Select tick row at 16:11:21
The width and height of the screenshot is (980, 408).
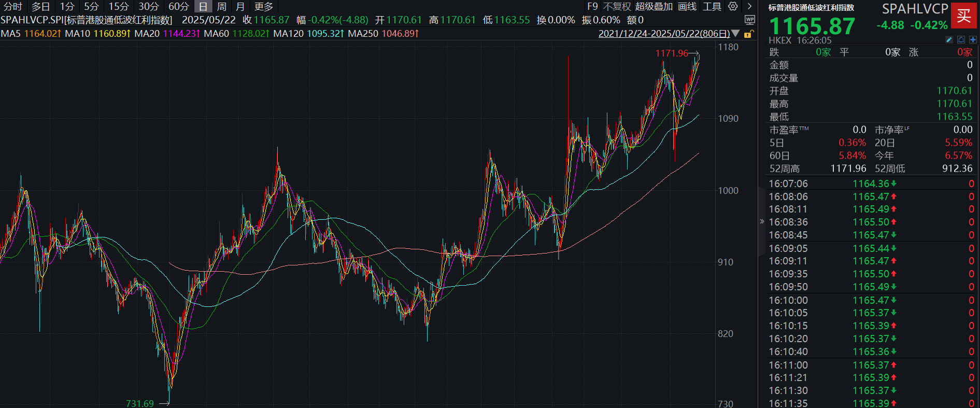coord(871,377)
